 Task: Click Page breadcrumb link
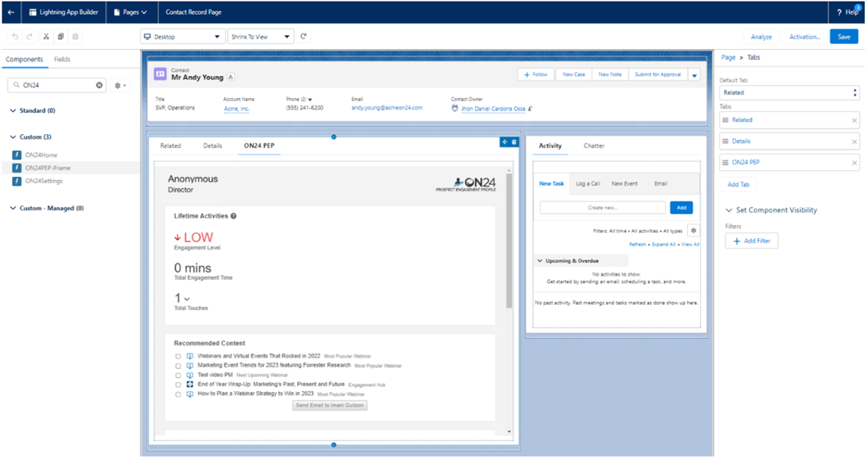pos(728,57)
